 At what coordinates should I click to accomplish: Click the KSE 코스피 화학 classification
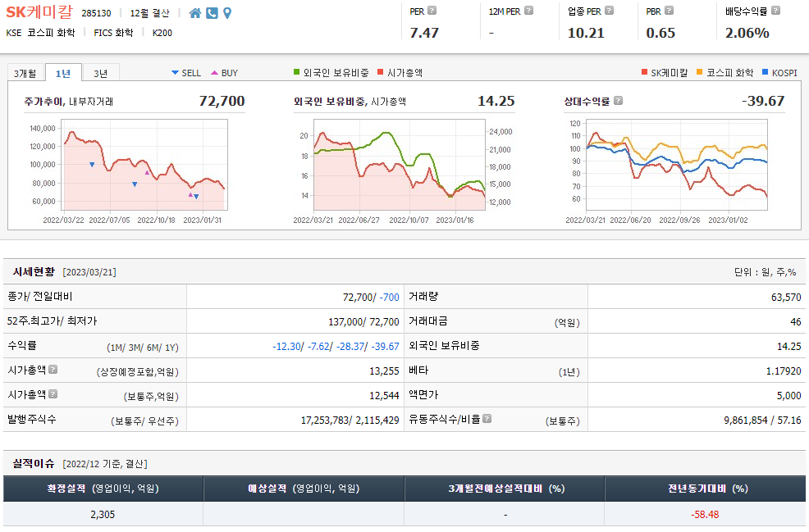(x=40, y=33)
